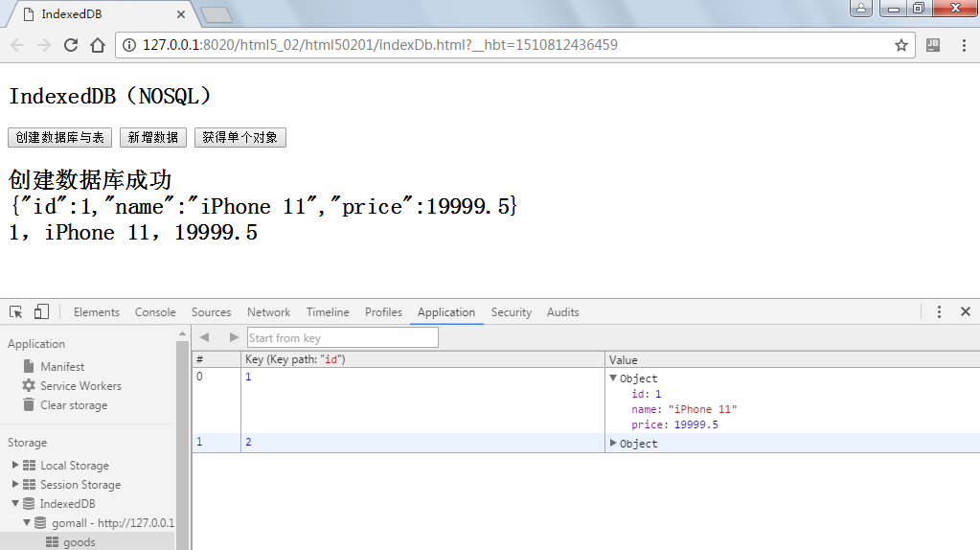
Task: Open a new browser tab
Action: (217, 14)
